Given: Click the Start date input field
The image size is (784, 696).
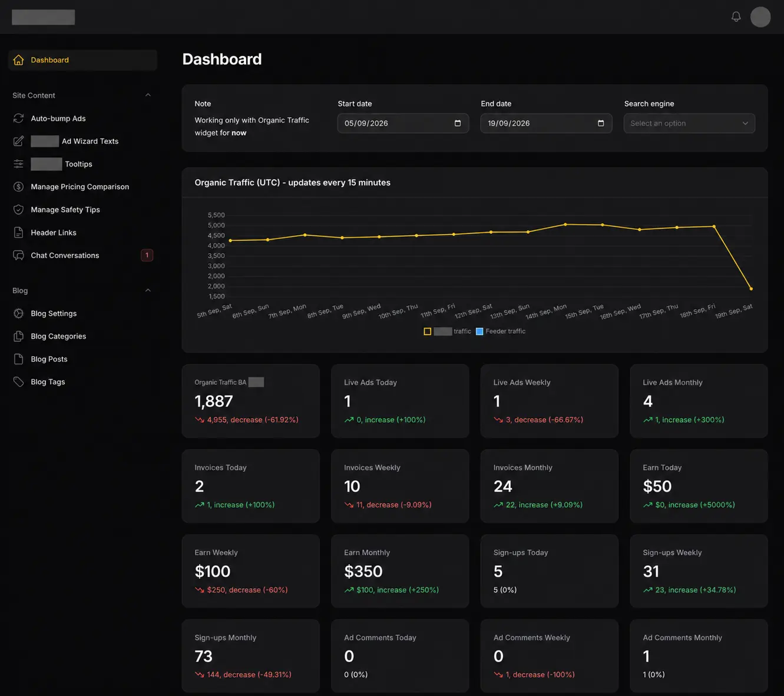Looking at the screenshot, I should pos(403,123).
